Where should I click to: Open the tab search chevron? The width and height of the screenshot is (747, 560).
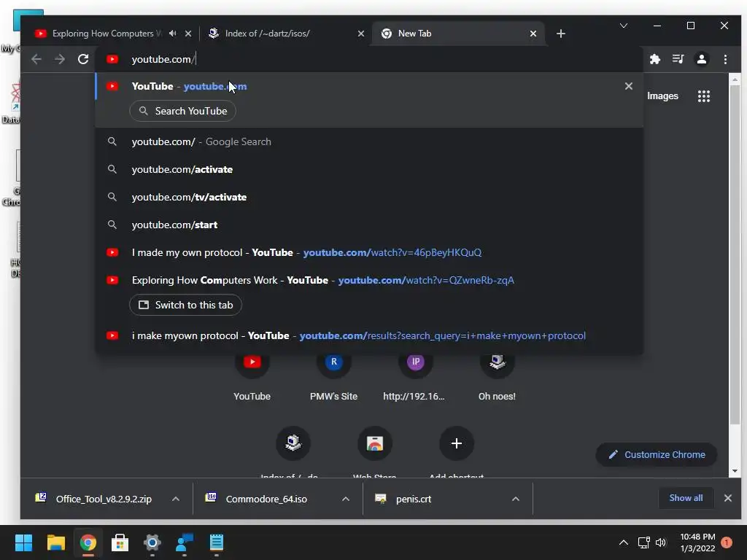(624, 26)
